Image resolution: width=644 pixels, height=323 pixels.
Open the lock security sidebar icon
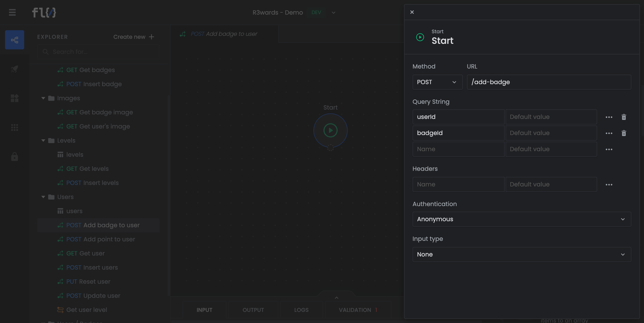(15, 156)
